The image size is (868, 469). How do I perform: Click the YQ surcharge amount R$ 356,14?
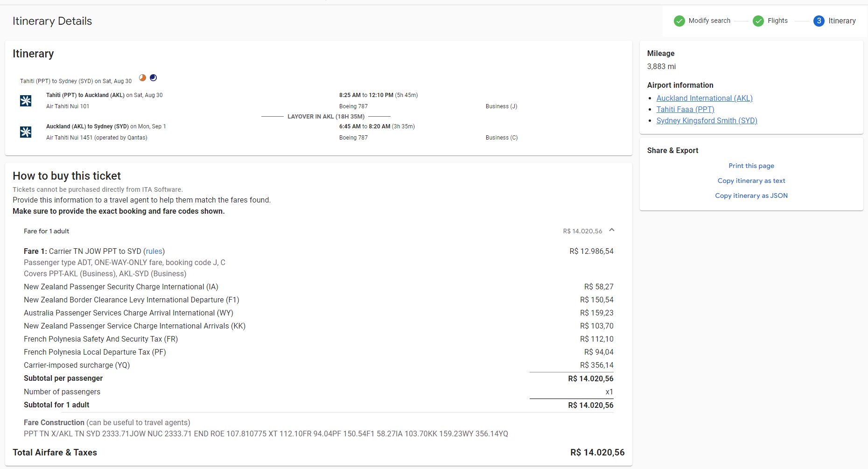[x=596, y=365]
